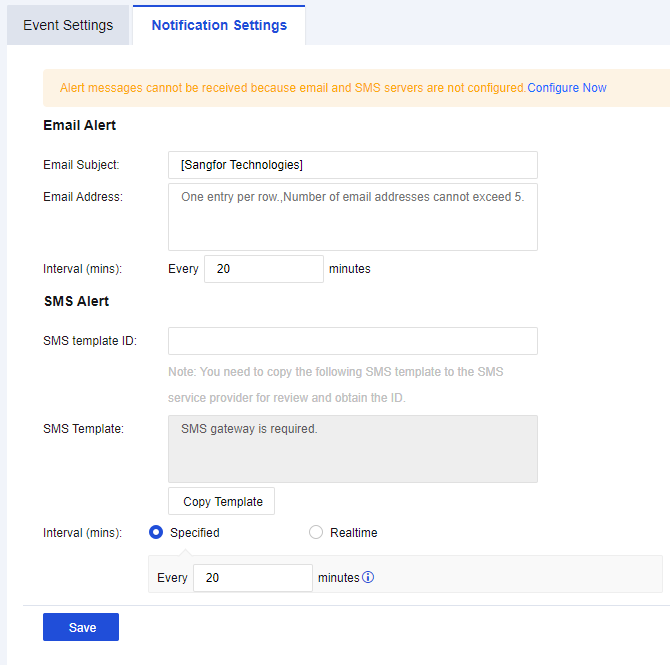
Task: Click the "Email Subject:" label
Action: (x=81, y=165)
